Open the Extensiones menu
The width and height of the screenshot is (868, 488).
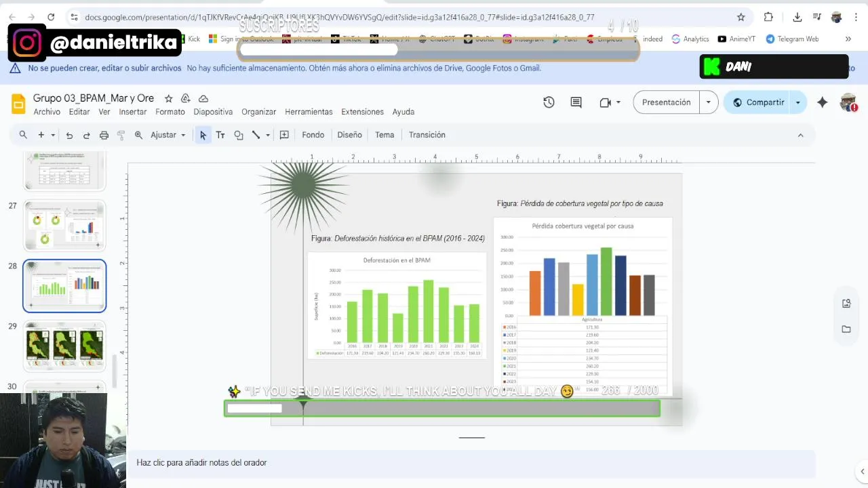[362, 112]
